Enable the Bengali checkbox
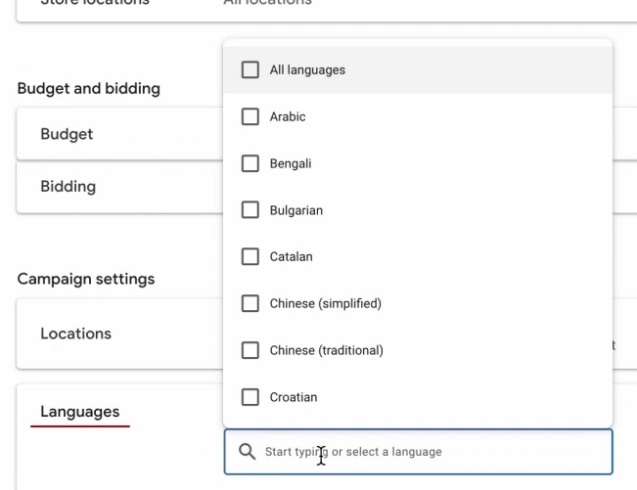 pyautogui.click(x=250, y=164)
